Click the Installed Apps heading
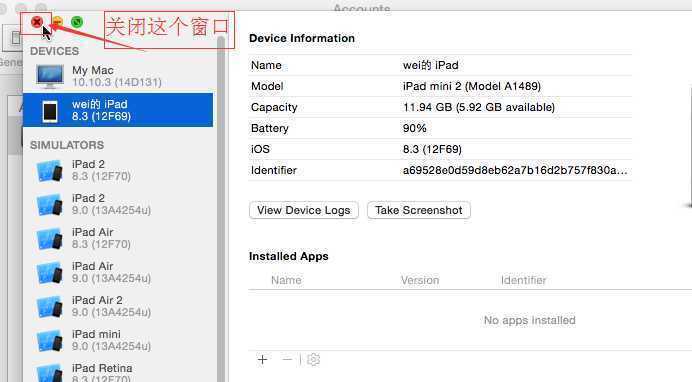This screenshot has width=692, height=382. (289, 256)
